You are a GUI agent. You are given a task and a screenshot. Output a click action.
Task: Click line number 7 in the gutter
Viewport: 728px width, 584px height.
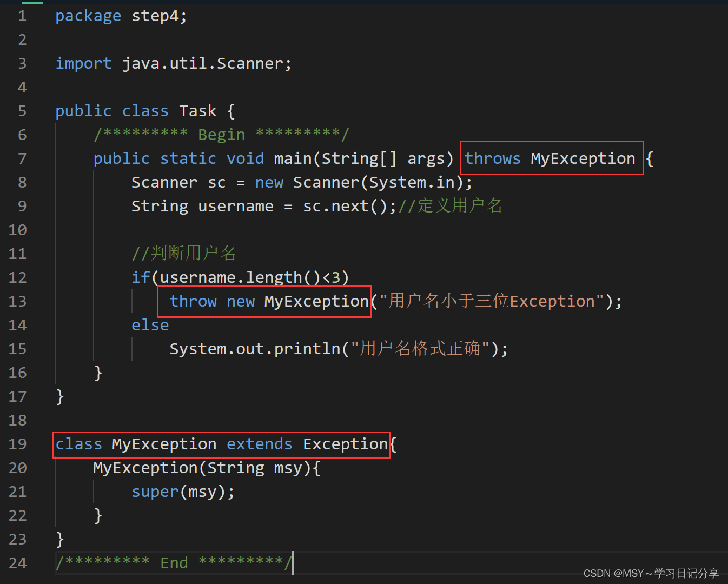(22, 158)
